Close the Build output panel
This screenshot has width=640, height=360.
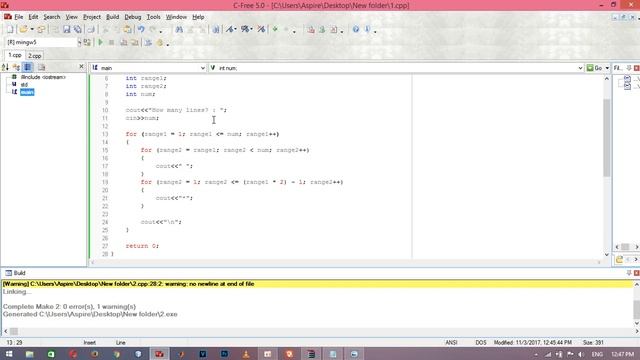pyautogui.click(x=636, y=273)
